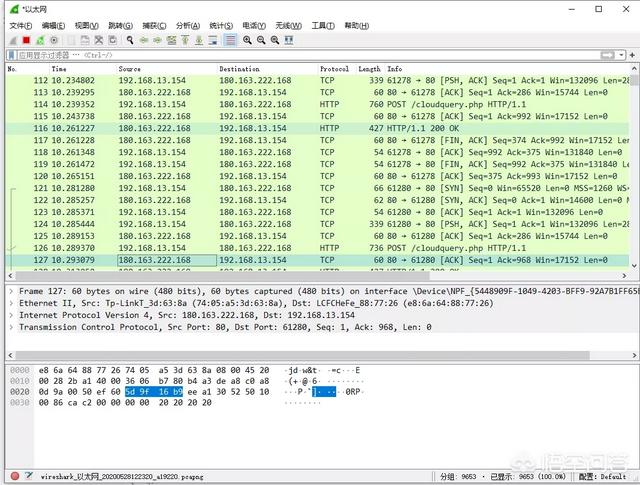The image size is (640, 485).
Task: Click Wireshark app icon in the title bar
Action: [x=14, y=9]
